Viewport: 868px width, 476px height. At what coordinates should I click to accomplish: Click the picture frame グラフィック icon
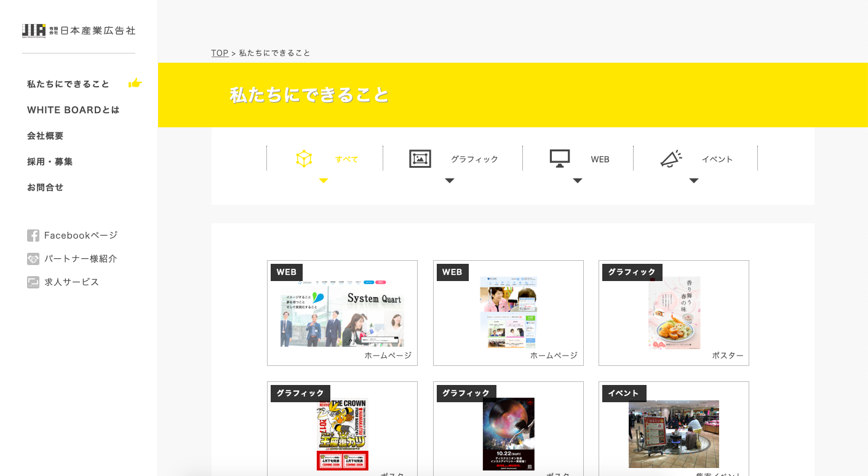tap(420, 159)
